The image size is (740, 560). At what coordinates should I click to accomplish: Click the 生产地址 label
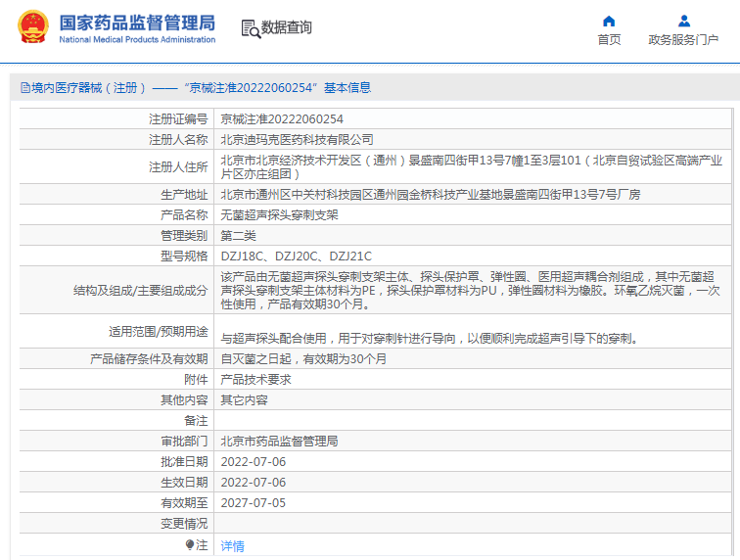tap(184, 195)
